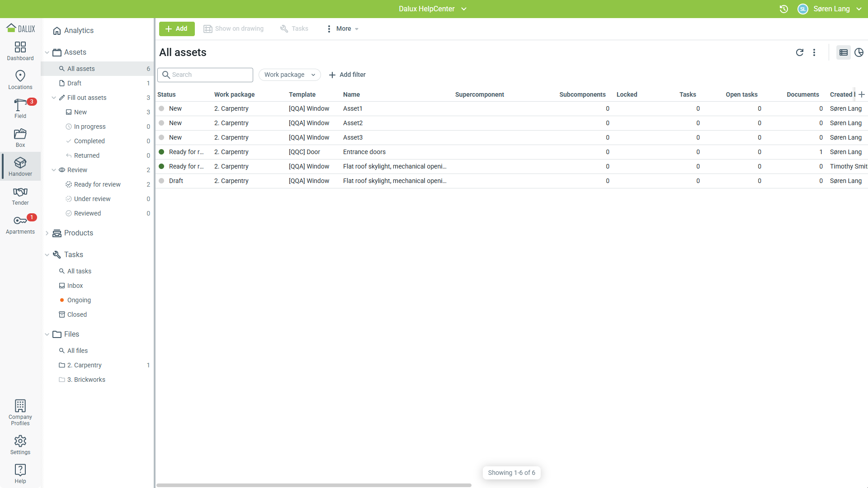
Task: Open Work package filter dropdown
Action: (289, 75)
